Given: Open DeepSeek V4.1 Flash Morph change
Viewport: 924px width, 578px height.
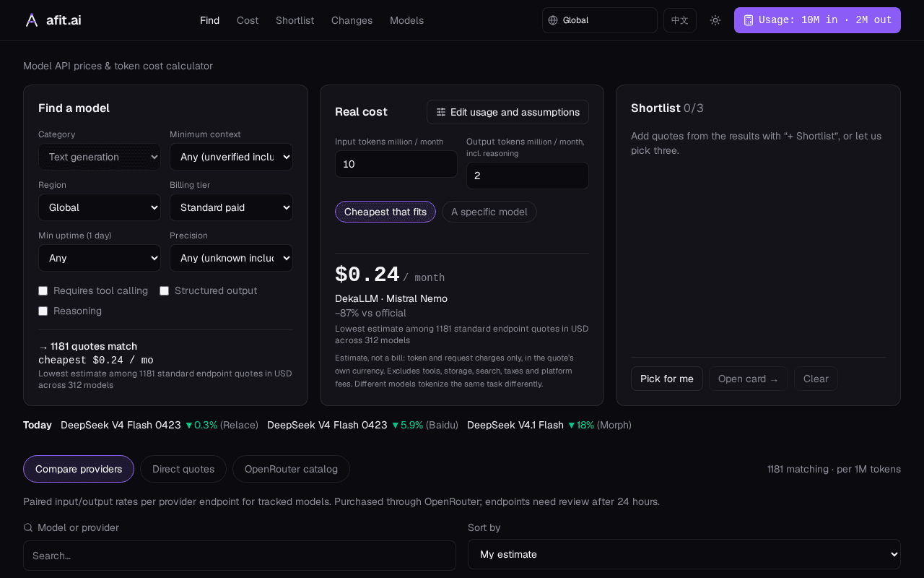Looking at the screenshot, I should [x=549, y=425].
